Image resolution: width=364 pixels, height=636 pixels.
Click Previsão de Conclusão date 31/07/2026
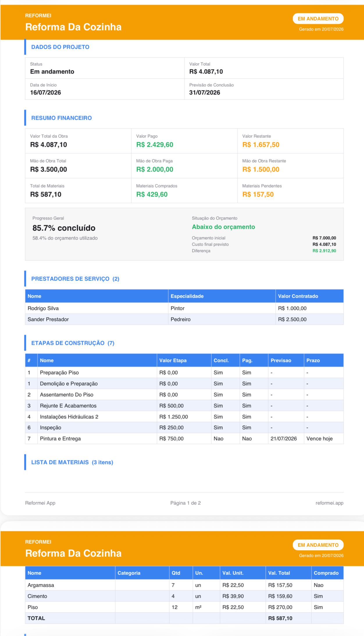pos(205,92)
